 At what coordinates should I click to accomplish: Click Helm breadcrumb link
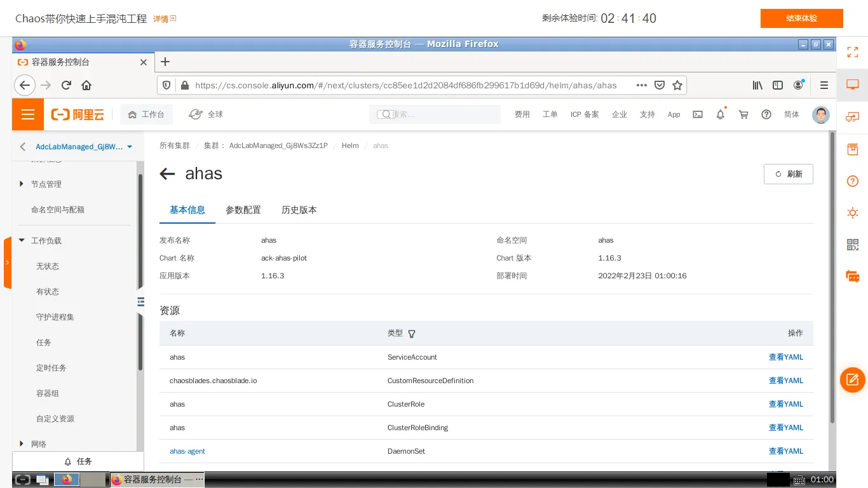[x=350, y=146]
